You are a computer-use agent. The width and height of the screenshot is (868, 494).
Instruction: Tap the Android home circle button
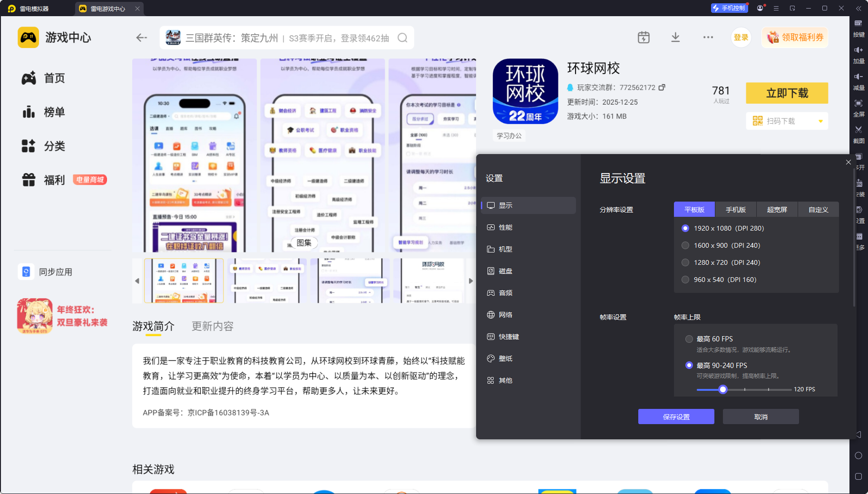858,455
